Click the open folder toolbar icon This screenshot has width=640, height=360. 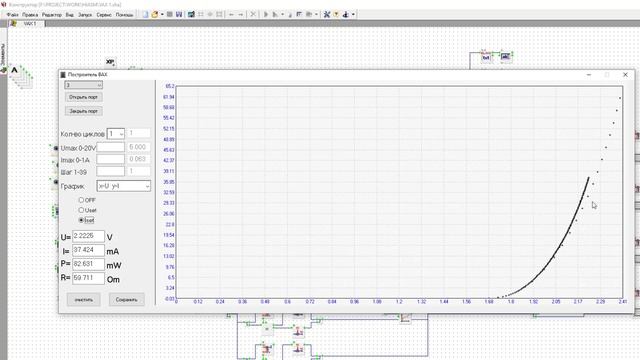pos(155,14)
